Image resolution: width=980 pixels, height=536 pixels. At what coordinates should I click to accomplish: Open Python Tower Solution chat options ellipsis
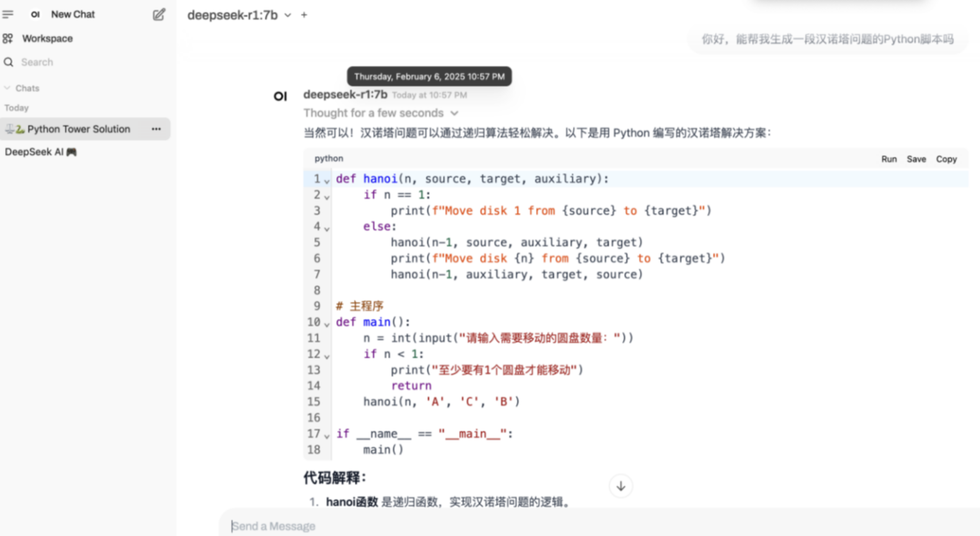[156, 129]
